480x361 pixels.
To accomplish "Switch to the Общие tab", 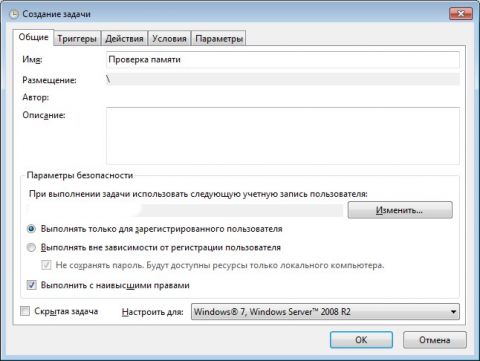I will click(33, 37).
